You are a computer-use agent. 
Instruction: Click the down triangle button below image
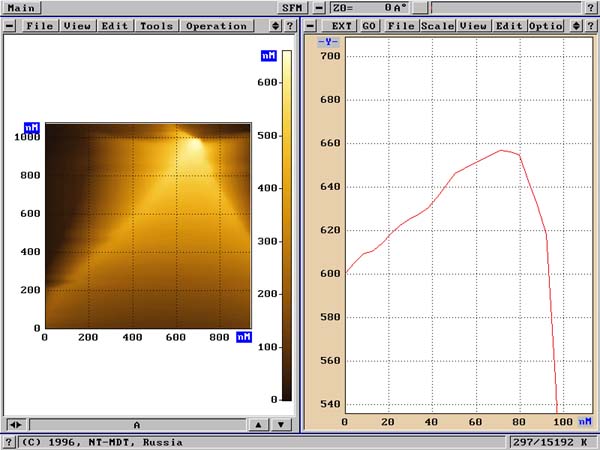(x=281, y=424)
